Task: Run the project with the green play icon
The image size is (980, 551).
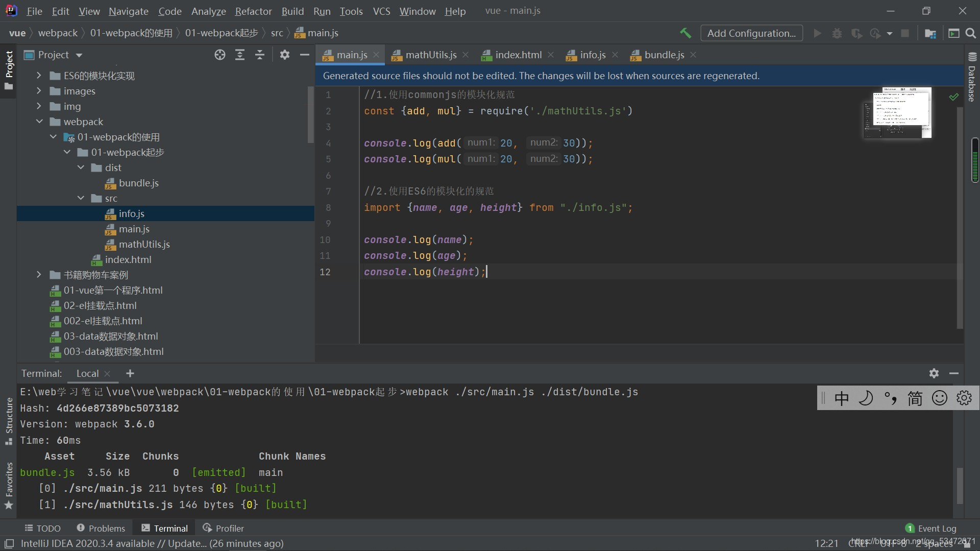Action: click(x=817, y=33)
